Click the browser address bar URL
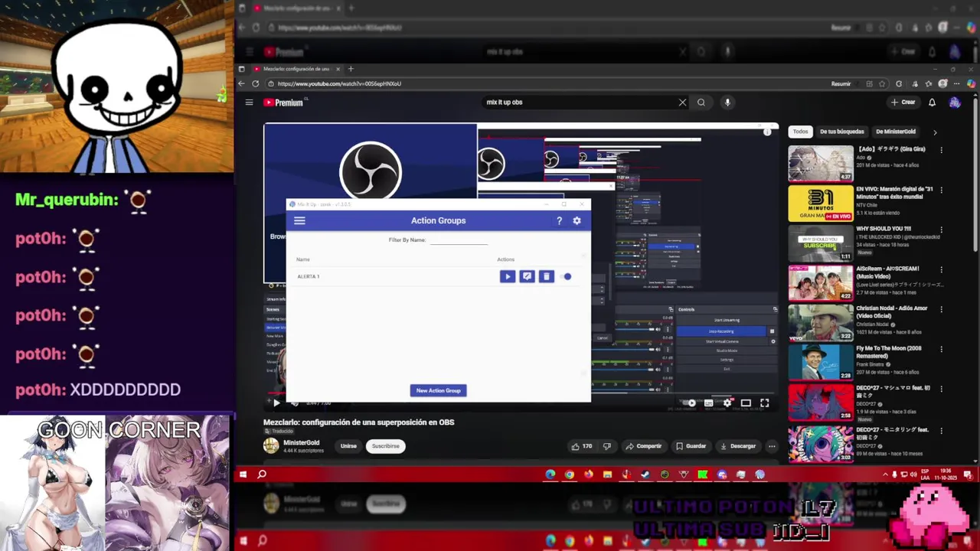 click(339, 83)
